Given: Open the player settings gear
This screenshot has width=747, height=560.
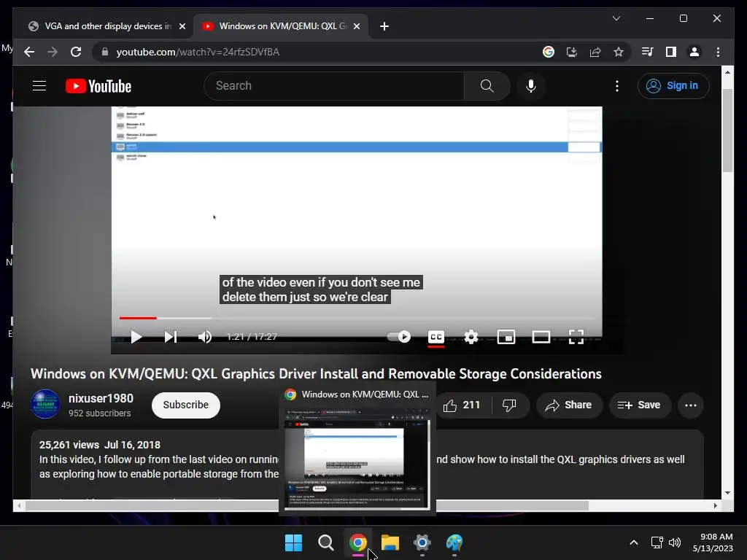Looking at the screenshot, I should click(x=471, y=337).
